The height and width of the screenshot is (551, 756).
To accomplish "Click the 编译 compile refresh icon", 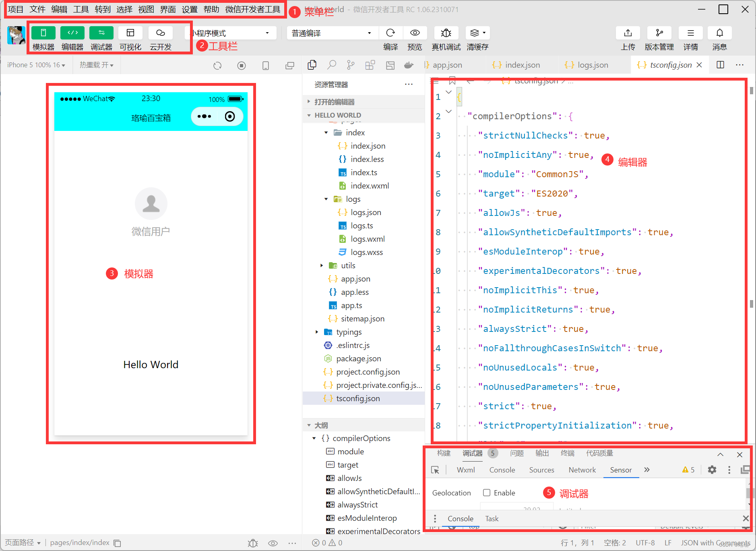I will pos(390,33).
